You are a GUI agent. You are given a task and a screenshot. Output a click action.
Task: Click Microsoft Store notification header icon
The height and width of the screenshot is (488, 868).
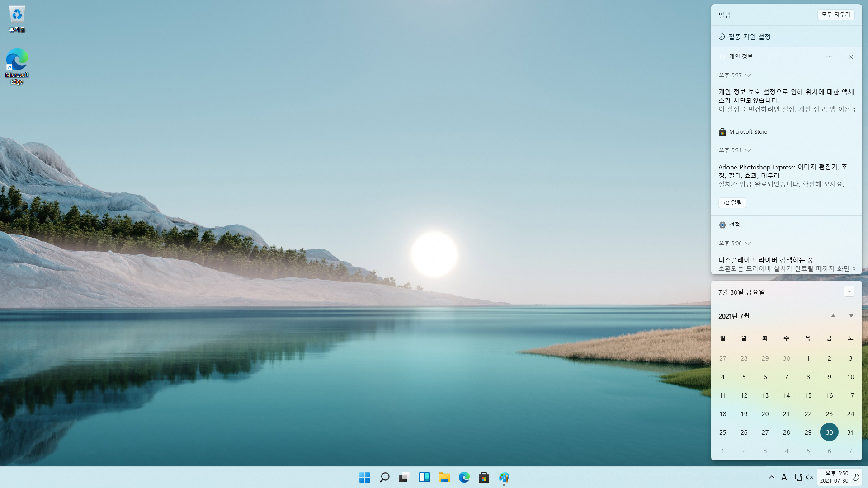point(722,132)
